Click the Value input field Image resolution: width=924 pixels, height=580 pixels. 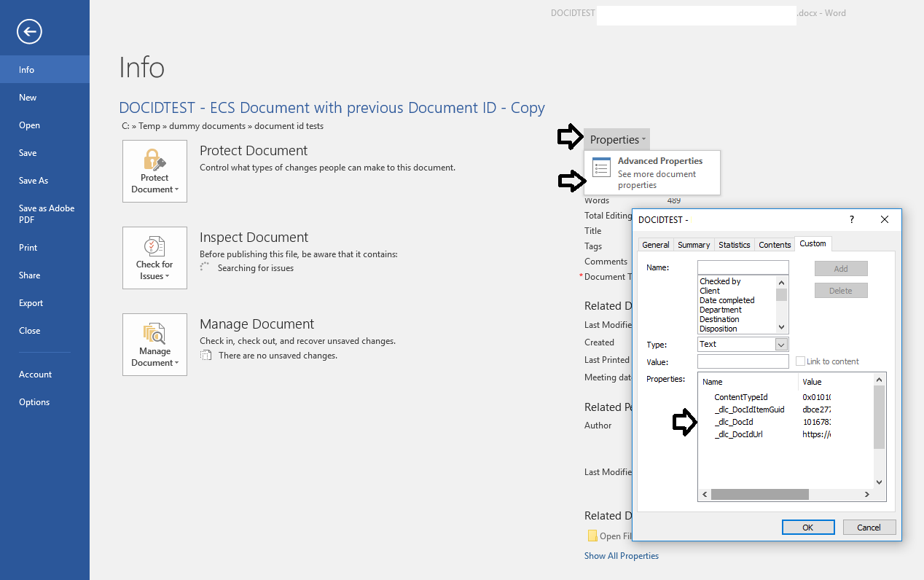point(743,361)
